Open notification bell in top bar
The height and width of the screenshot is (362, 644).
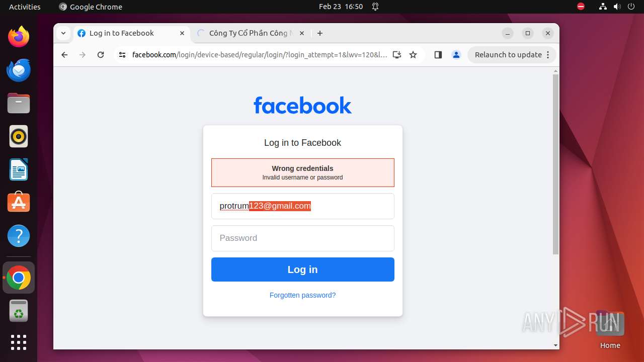tap(375, 7)
